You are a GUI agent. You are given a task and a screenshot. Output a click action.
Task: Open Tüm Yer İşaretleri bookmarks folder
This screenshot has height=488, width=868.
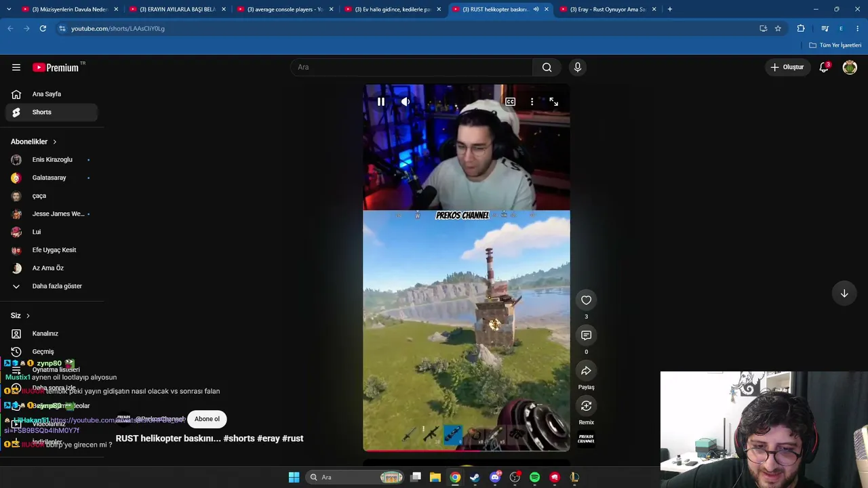pyautogui.click(x=835, y=45)
